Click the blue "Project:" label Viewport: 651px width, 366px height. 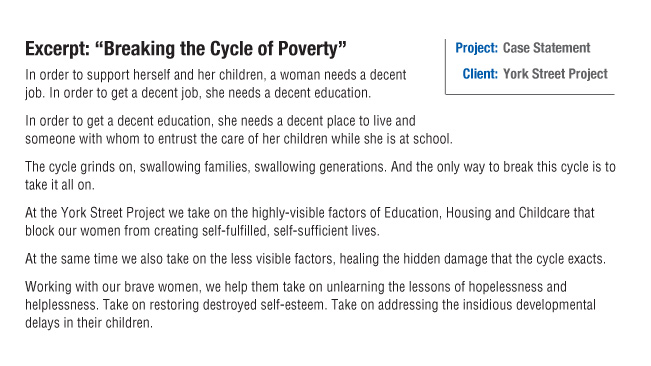pos(476,48)
